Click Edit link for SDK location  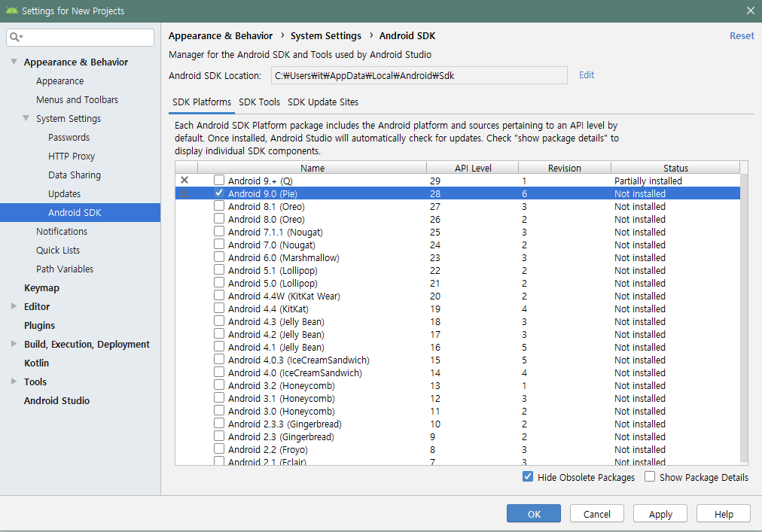click(587, 74)
